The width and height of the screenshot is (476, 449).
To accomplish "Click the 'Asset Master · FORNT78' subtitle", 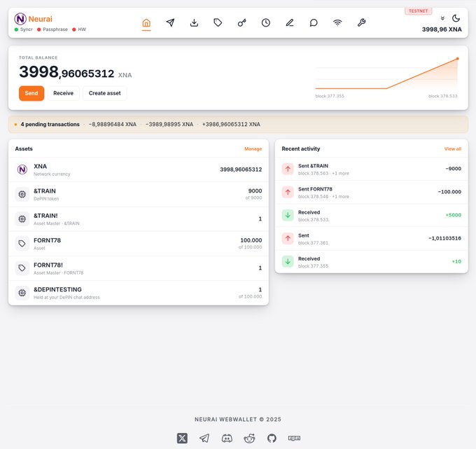I will (58, 272).
